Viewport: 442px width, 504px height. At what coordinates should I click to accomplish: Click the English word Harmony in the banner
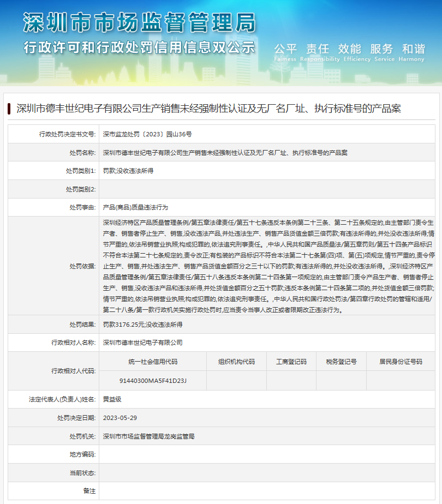(411, 59)
